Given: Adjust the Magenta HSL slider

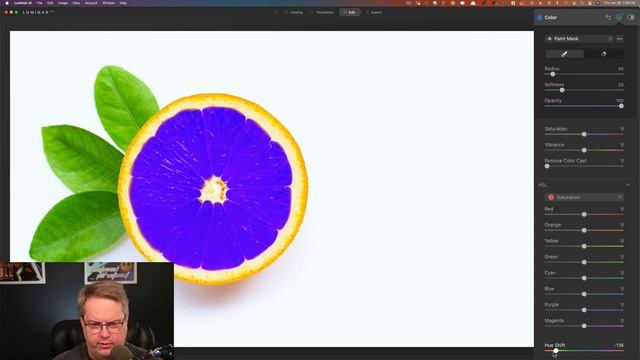Looking at the screenshot, I should click(x=584, y=326).
